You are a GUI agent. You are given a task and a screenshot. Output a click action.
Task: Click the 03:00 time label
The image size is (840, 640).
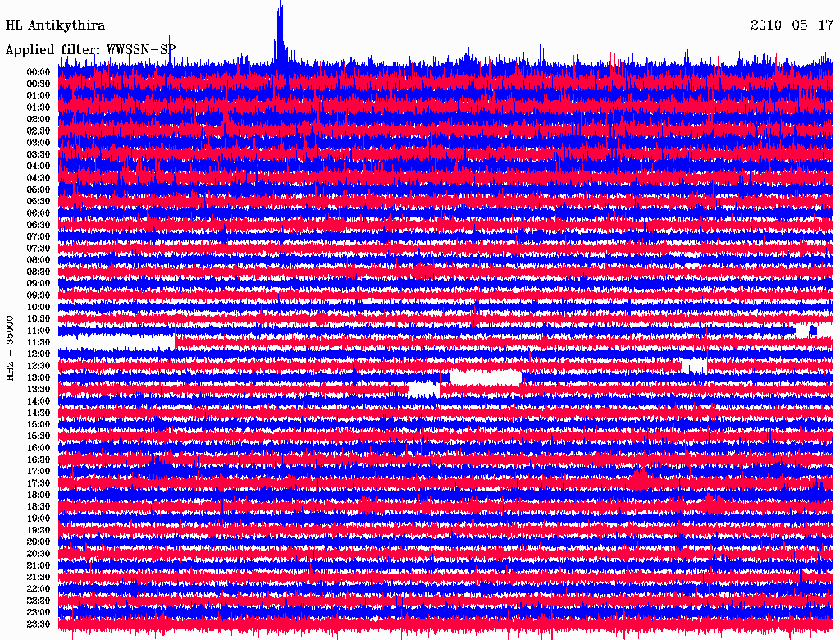39,143
